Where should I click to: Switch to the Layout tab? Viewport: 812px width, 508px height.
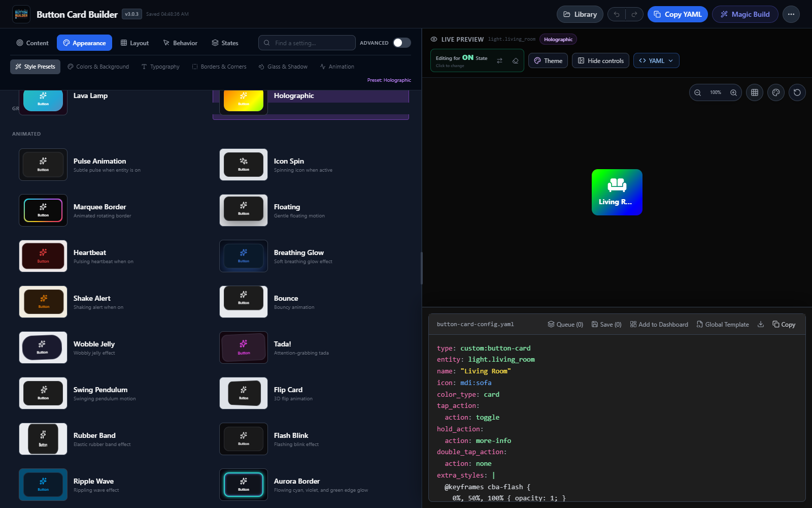click(x=134, y=43)
